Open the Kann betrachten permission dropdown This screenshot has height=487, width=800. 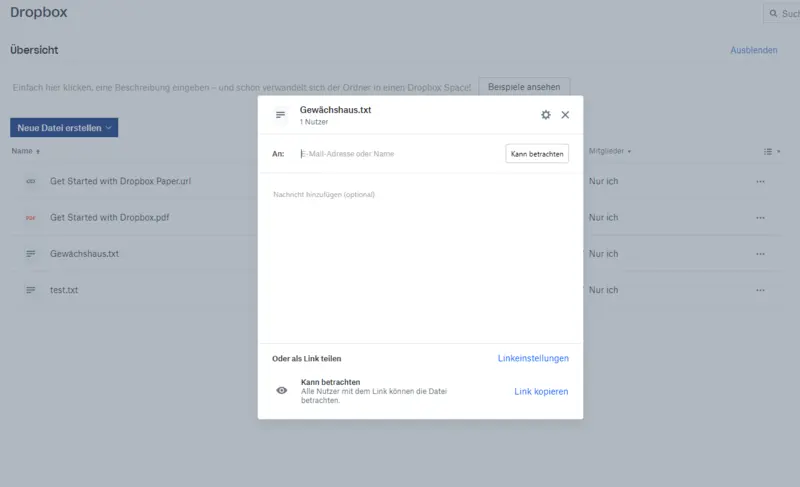pos(537,154)
